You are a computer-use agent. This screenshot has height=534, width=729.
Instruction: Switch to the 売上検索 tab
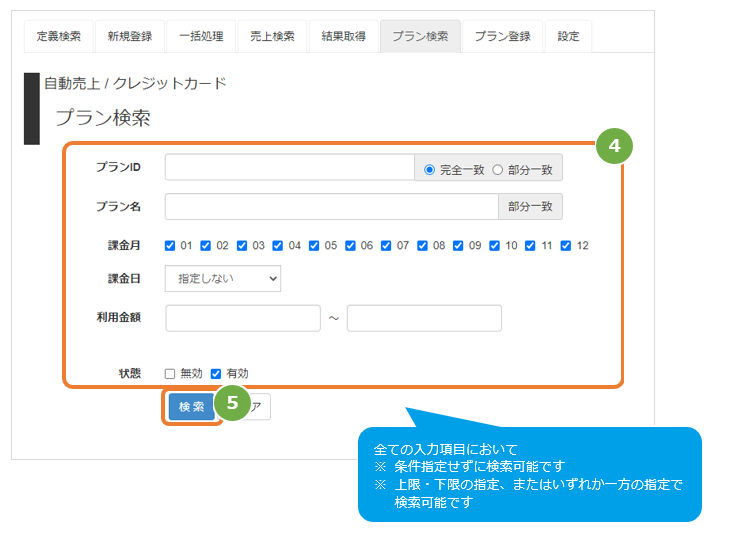[x=272, y=36]
